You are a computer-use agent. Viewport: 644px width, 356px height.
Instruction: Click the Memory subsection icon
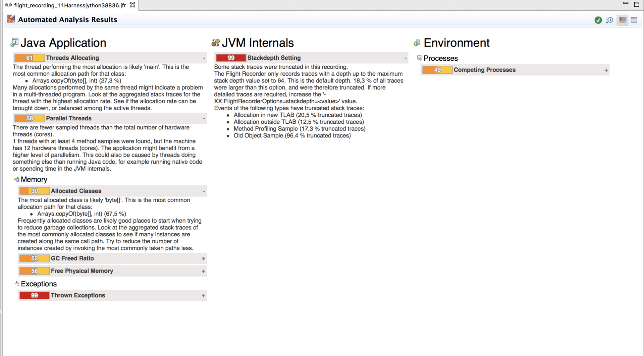[16, 179]
